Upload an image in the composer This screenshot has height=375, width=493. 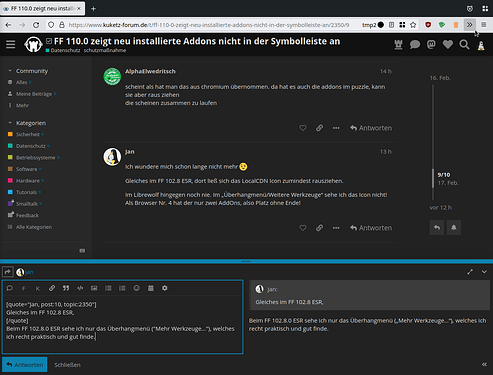[94, 288]
